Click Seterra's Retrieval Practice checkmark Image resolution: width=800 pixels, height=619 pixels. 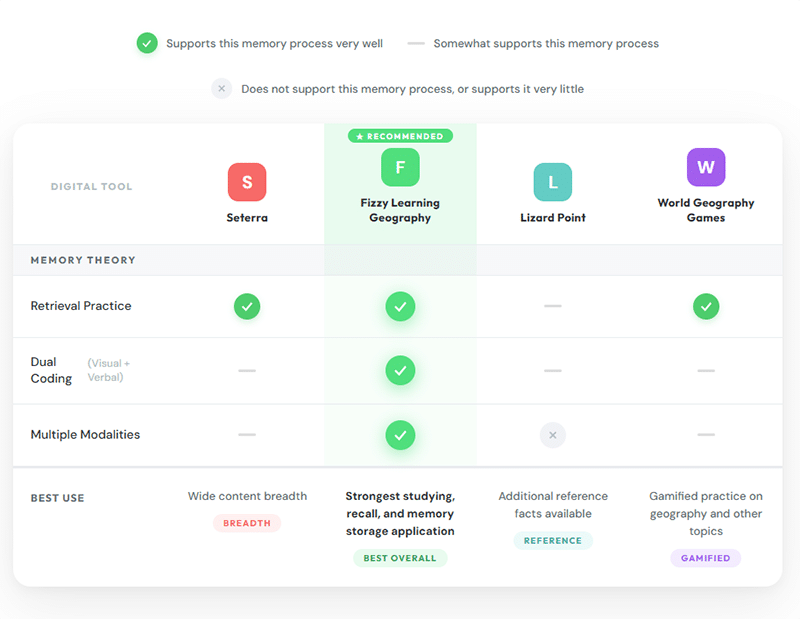click(x=247, y=307)
